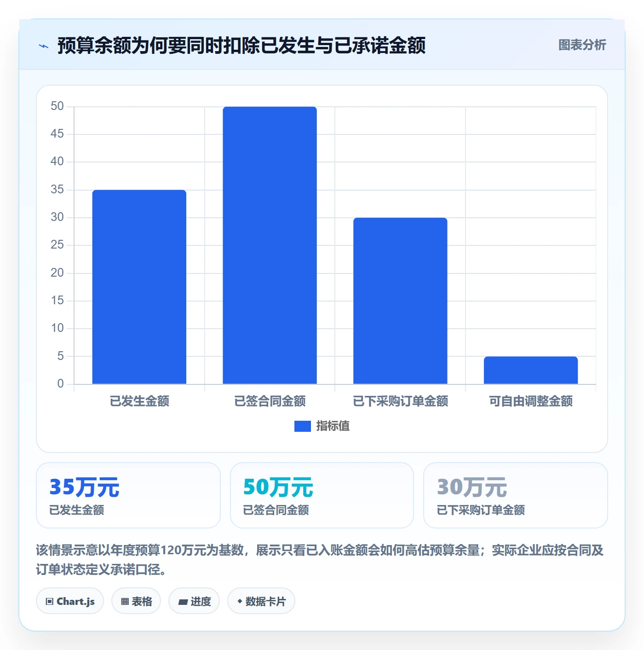Click the table grid icon in 表格 tag
Image resolution: width=644 pixels, height=650 pixels.
pyautogui.click(x=125, y=601)
